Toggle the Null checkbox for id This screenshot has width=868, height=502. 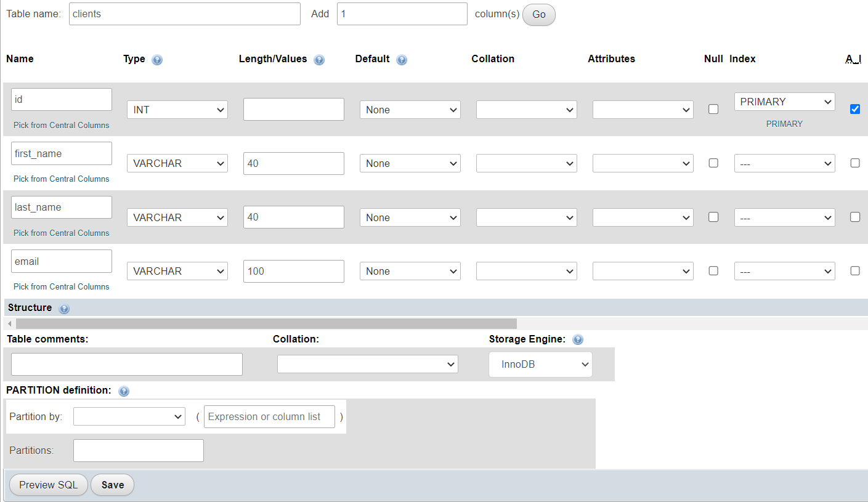point(713,109)
